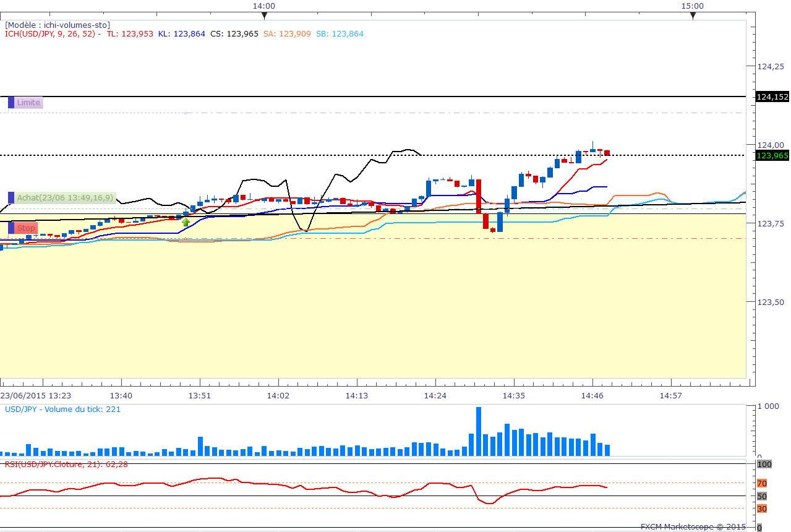This screenshot has width=791, height=532.
Task: Click the triangle marker under 15:00
Action: point(693,15)
